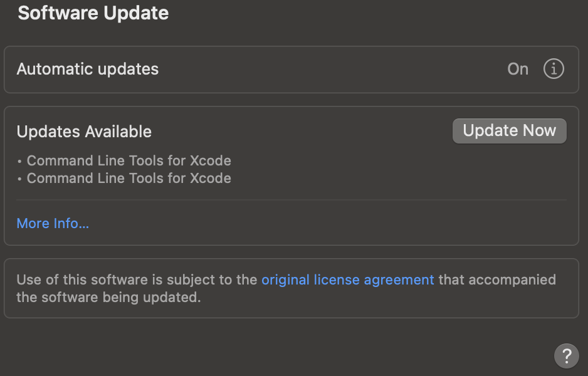Select the Automatic updates label

click(88, 69)
